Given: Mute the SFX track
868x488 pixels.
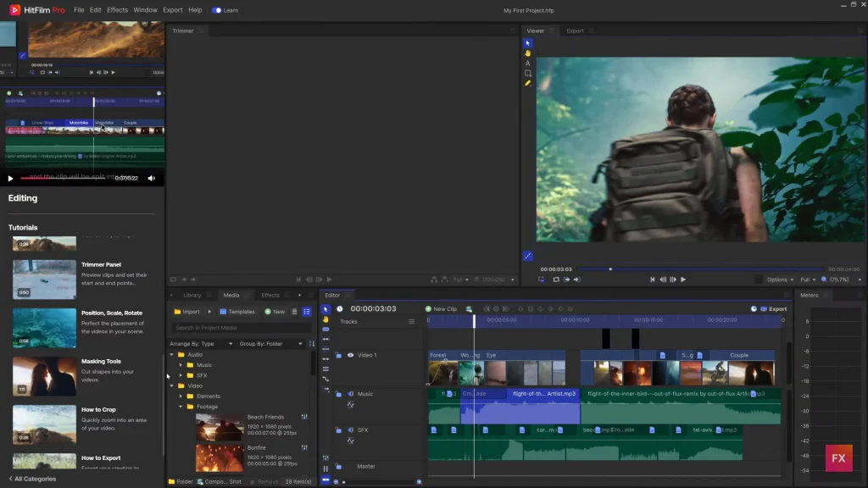Looking at the screenshot, I should 350,430.
